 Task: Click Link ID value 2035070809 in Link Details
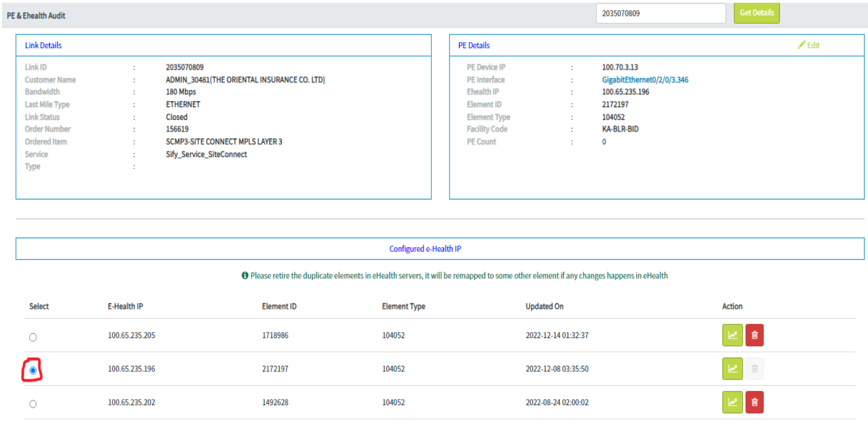pyautogui.click(x=185, y=67)
